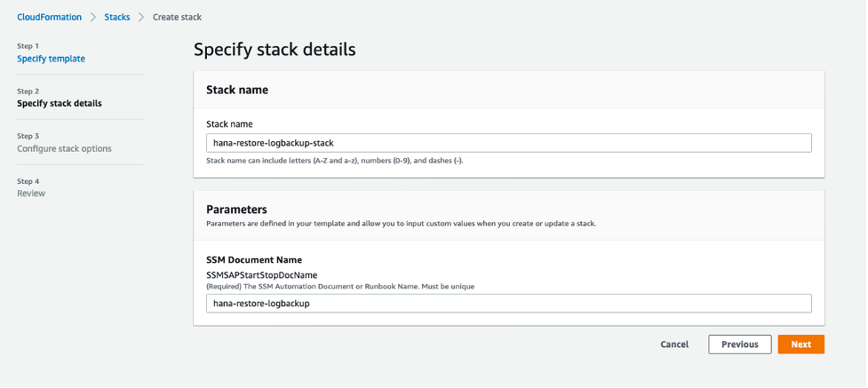Select Step 4 Review in sidebar
The width and height of the screenshot is (868, 388).
pos(31,193)
